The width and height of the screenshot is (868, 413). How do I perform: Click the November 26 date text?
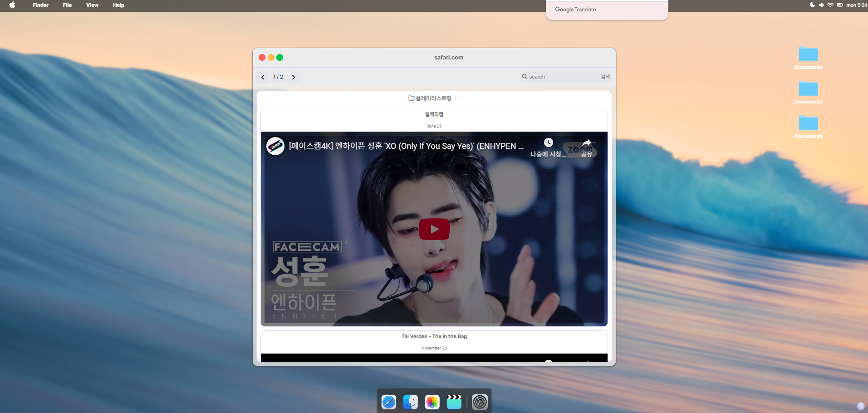434,348
